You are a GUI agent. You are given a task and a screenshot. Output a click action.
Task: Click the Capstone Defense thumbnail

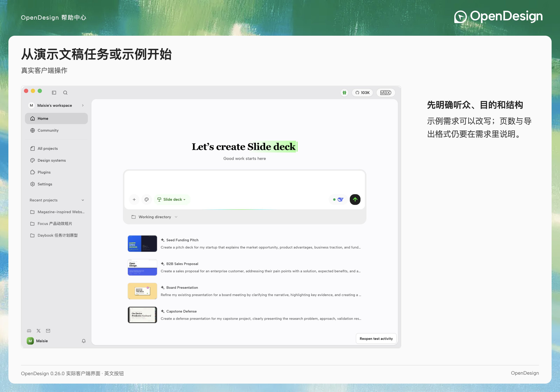(142, 315)
